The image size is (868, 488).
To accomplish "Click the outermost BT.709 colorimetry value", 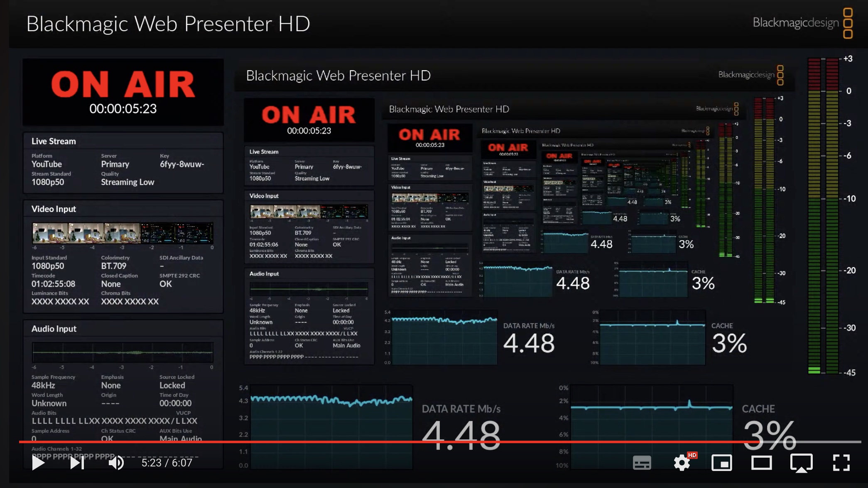I will click(113, 266).
